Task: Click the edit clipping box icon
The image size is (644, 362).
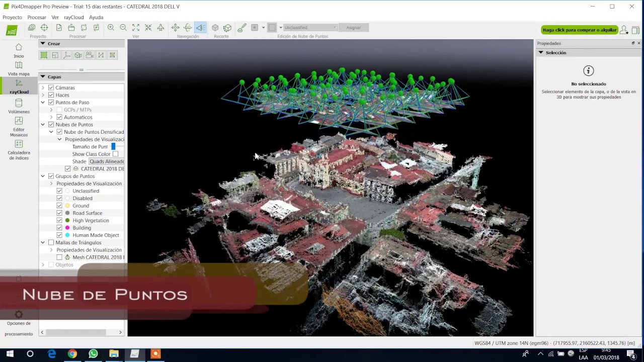Action: tap(227, 28)
